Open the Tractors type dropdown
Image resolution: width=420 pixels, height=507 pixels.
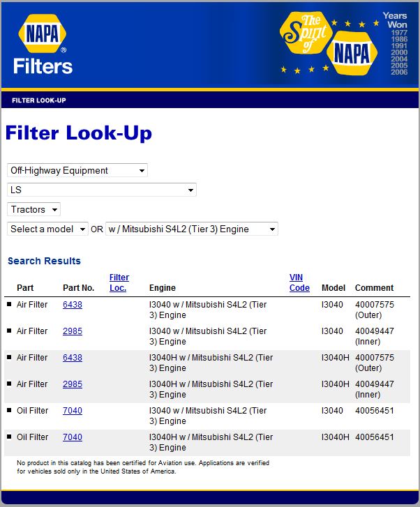(x=33, y=209)
